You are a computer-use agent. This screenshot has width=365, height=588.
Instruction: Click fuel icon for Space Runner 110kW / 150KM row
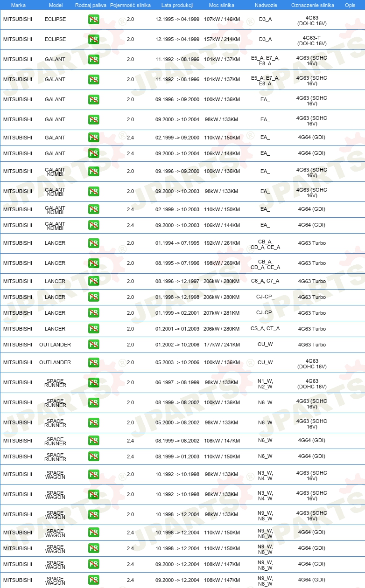(x=93, y=457)
